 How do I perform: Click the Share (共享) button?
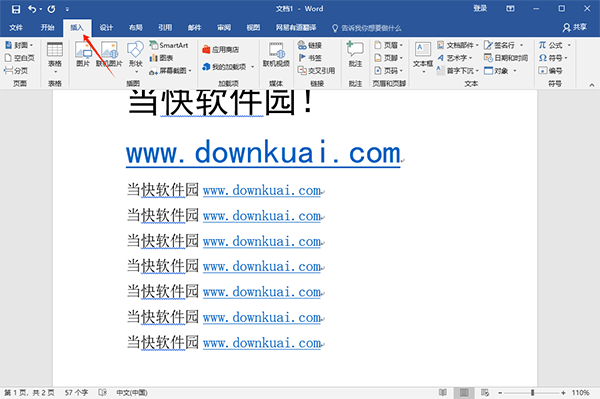[574, 28]
